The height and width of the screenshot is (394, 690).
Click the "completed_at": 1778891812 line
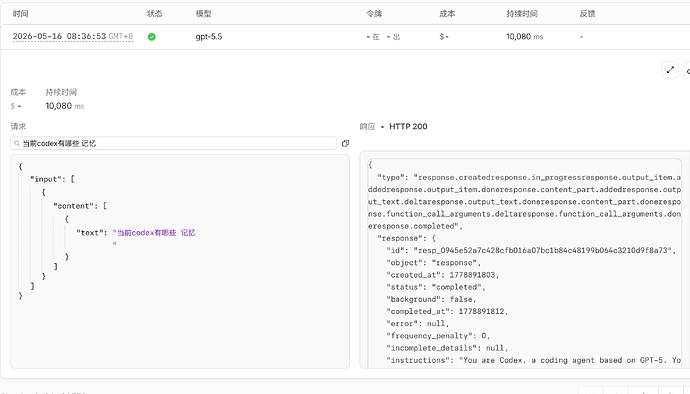tap(447, 311)
